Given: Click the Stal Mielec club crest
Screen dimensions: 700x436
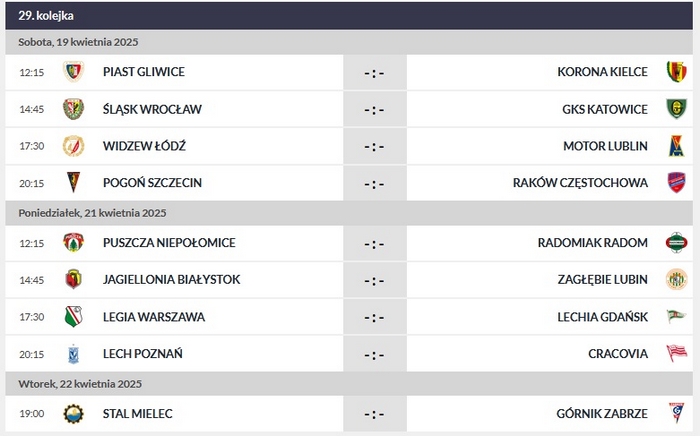Looking at the screenshot, I should point(73,413).
